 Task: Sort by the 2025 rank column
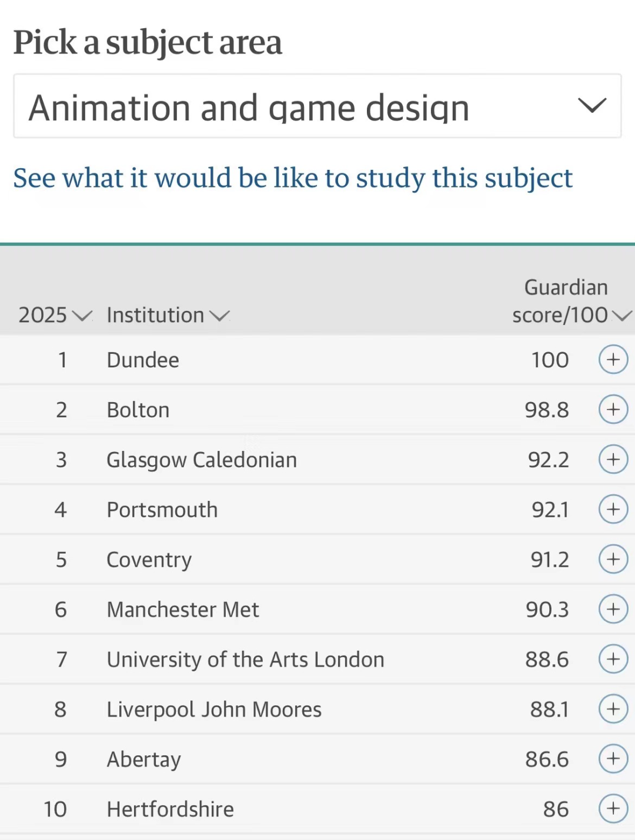pos(55,315)
